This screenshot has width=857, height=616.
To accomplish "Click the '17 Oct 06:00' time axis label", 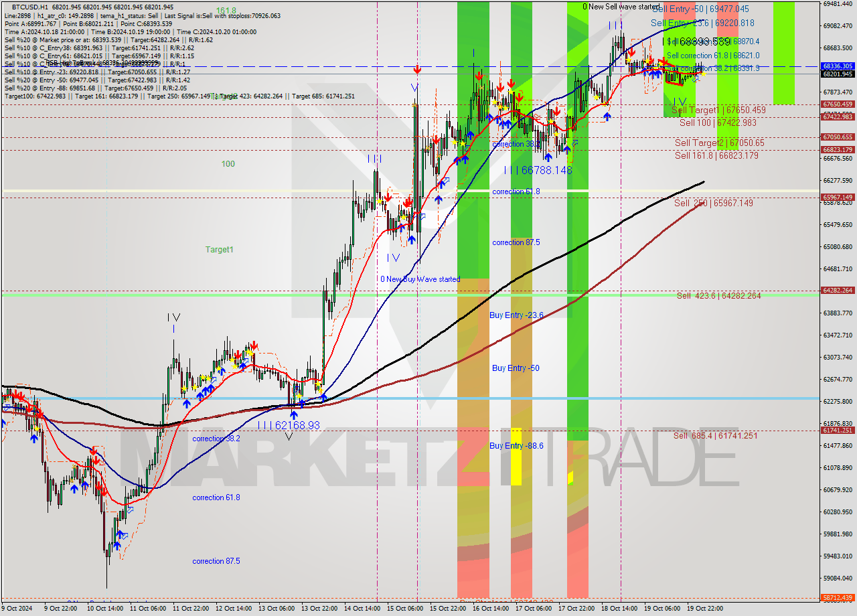I will coord(534,609).
